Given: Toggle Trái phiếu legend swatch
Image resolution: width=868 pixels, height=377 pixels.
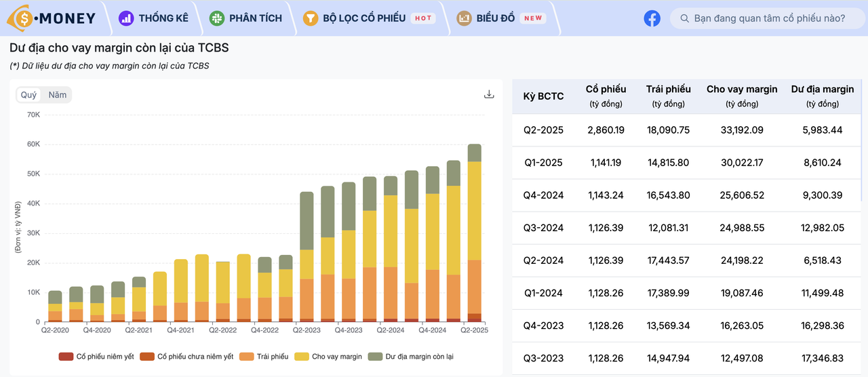Looking at the screenshot, I should 247,356.
